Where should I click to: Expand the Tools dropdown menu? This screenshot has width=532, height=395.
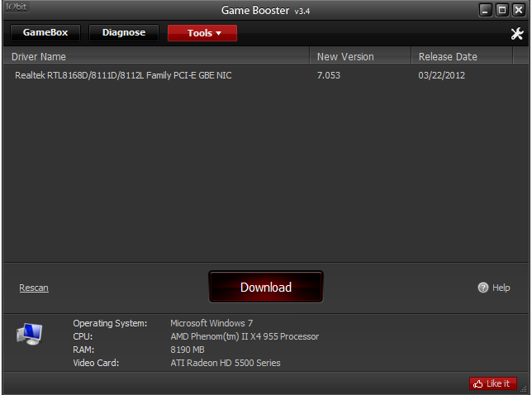click(x=202, y=33)
